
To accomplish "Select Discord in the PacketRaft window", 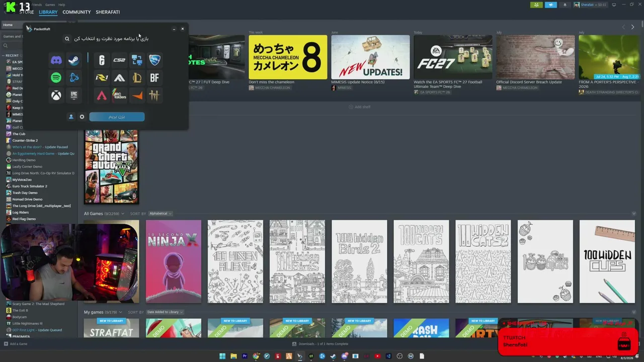I will point(56,60).
